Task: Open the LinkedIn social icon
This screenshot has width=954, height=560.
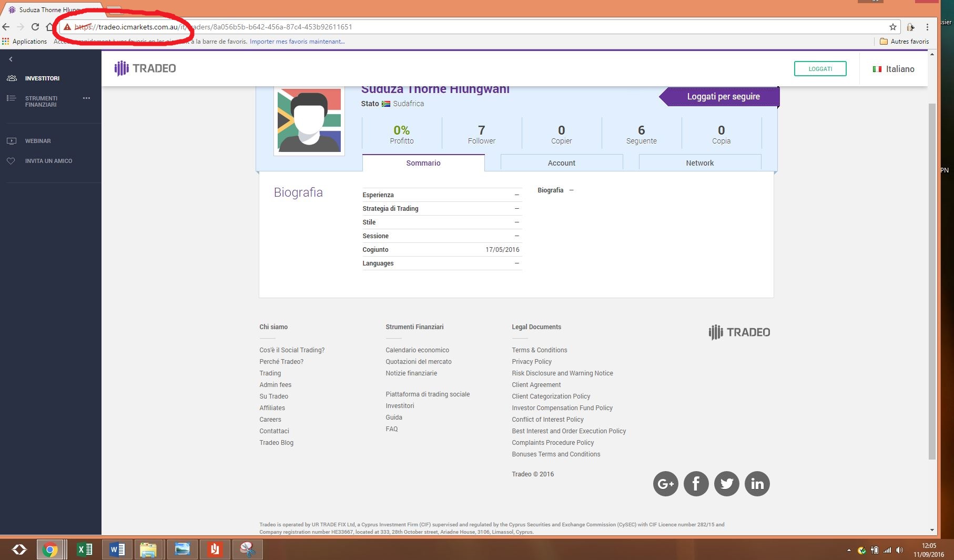Action: click(757, 484)
